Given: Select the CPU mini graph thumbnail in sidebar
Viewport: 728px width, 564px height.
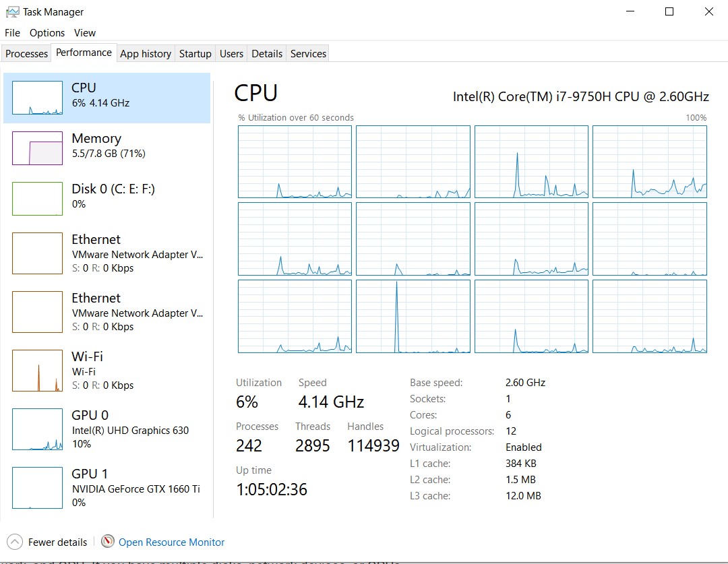Looking at the screenshot, I should click(37, 98).
